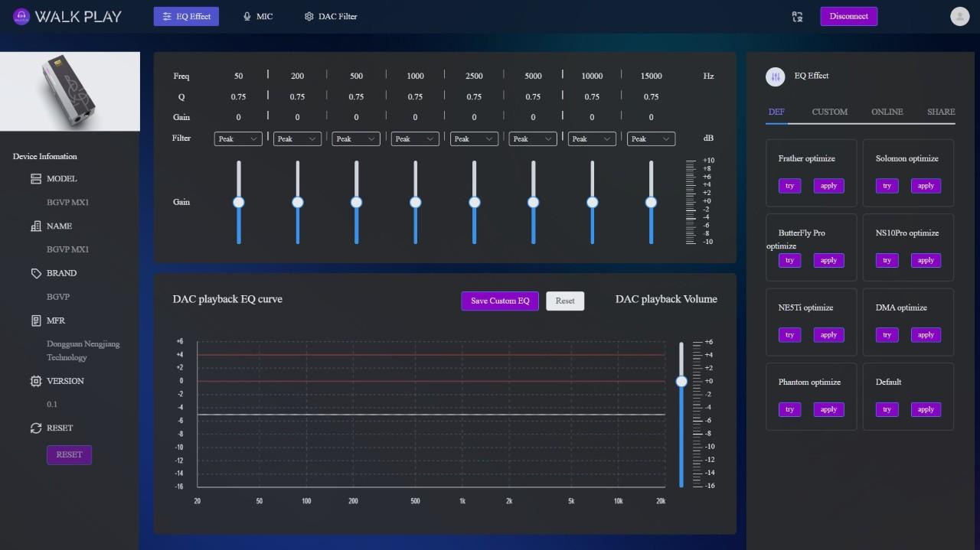The width and height of the screenshot is (980, 550).
Task: Open the DAC Filter tab
Action: coord(331,16)
